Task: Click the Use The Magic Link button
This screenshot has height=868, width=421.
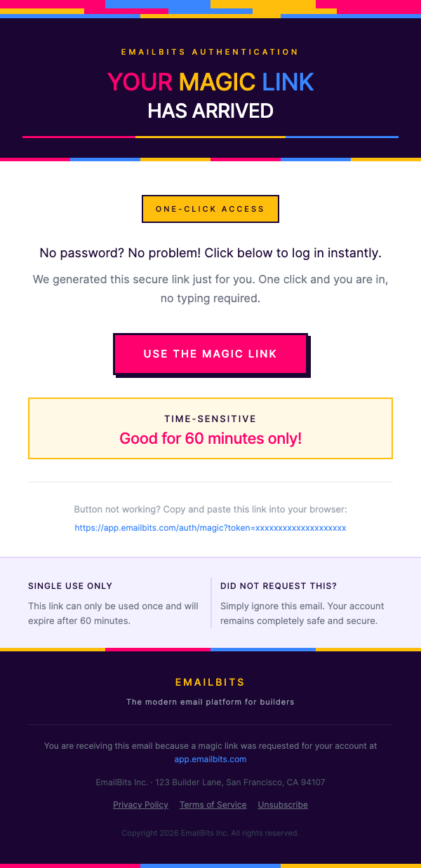Action: click(210, 354)
